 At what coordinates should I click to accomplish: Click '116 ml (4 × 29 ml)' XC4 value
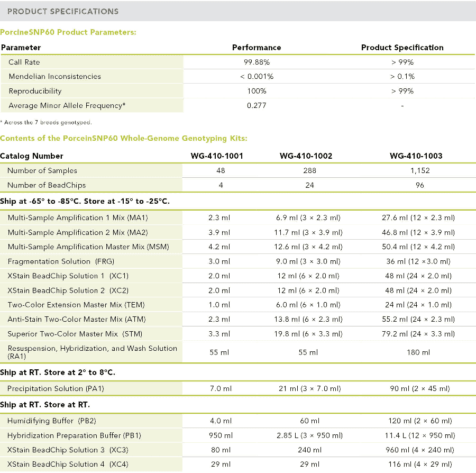tap(420, 464)
